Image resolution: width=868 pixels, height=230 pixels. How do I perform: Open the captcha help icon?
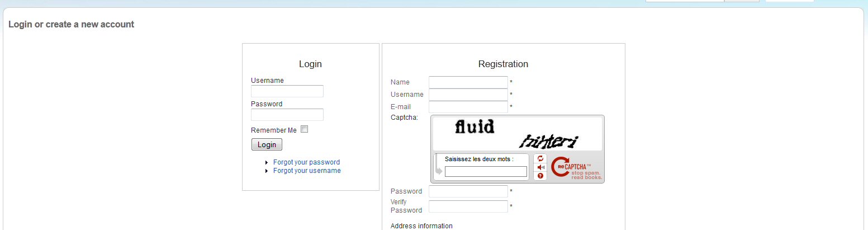pyautogui.click(x=540, y=176)
